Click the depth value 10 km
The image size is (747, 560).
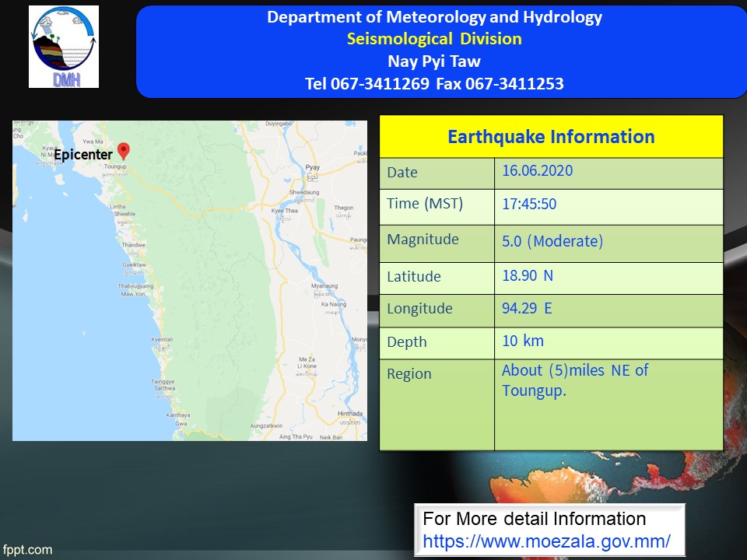click(523, 341)
